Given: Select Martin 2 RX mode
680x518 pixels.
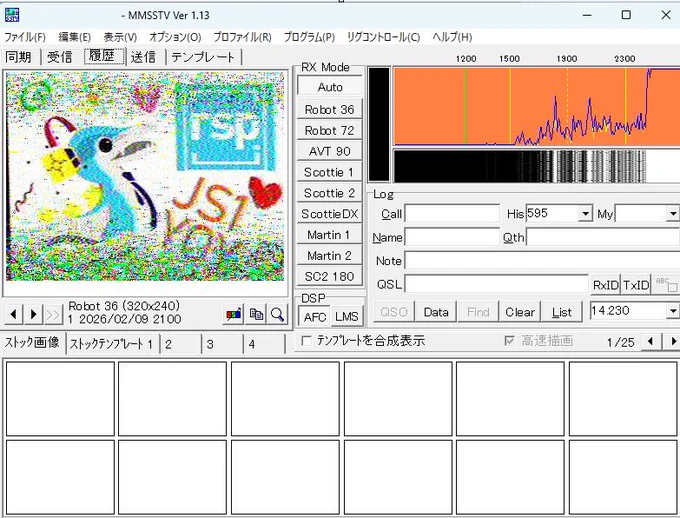Looking at the screenshot, I should tap(330, 256).
